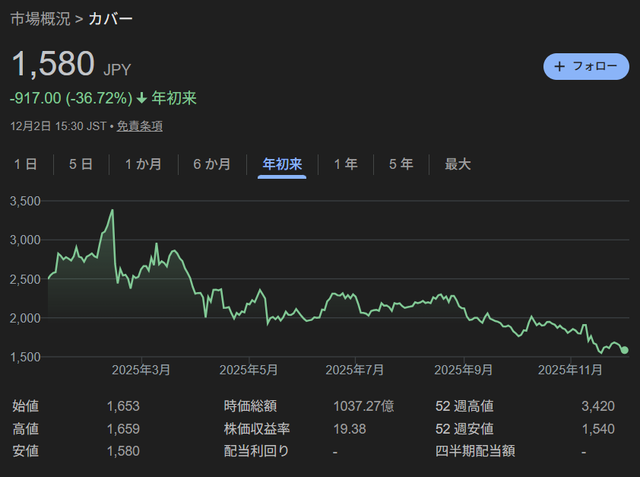Click the 高値 value 1,659
The image size is (640, 477).
(x=123, y=429)
